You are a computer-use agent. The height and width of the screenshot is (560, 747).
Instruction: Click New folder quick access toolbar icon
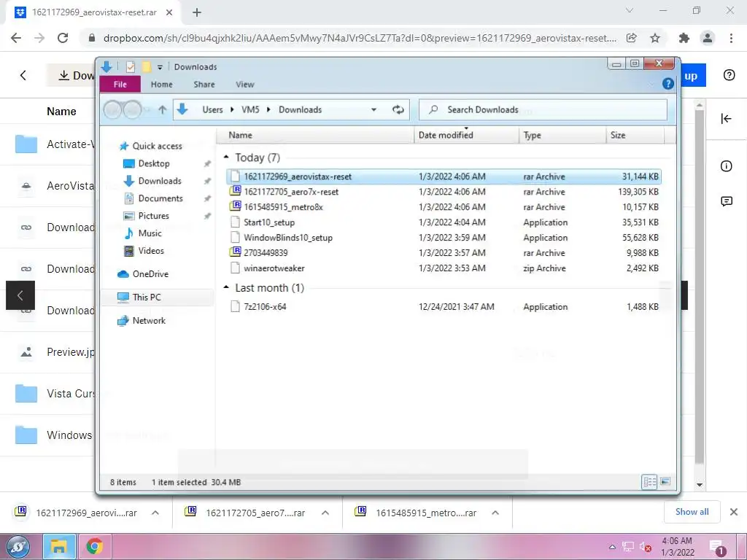click(x=146, y=67)
